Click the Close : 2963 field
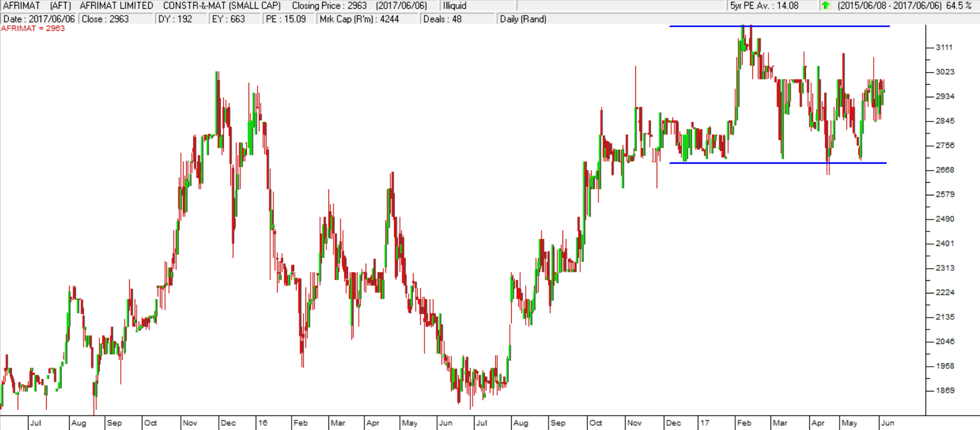The height and width of the screenshot is (430, 980). pos(116,19)
